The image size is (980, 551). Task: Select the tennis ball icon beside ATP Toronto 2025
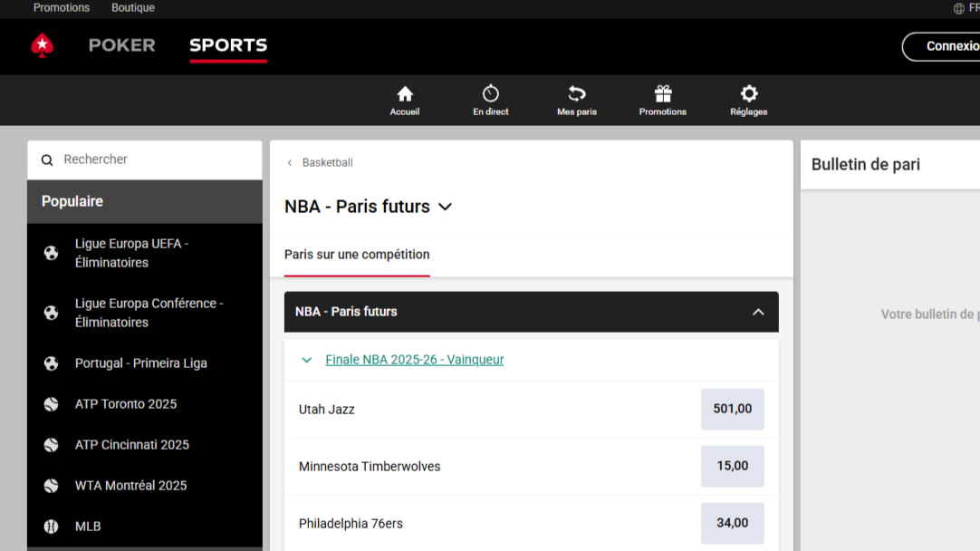click(51, 403)
